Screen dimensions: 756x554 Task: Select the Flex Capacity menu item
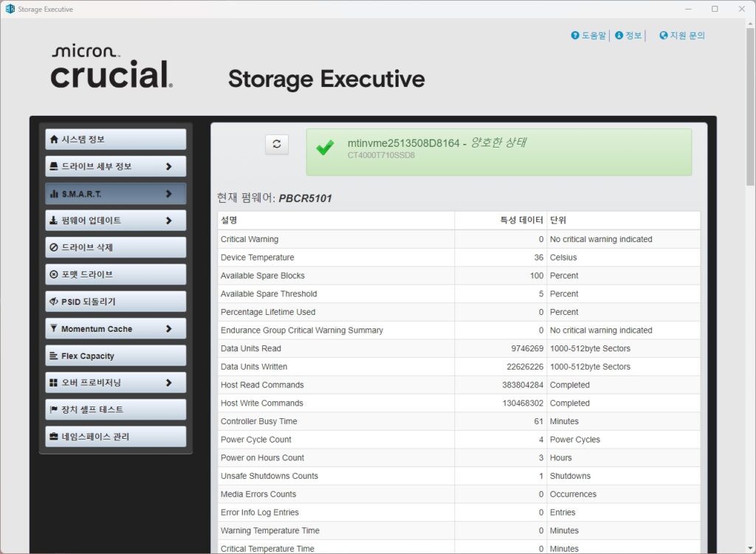116,356
